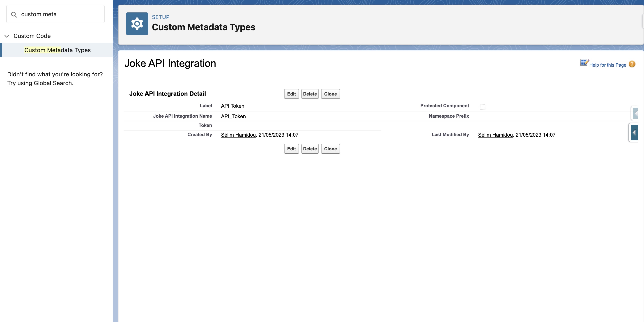Open Sélim Hamidou link under Created By
The width and height of the screenshot is (644, 322).
(x=238, y=135)
